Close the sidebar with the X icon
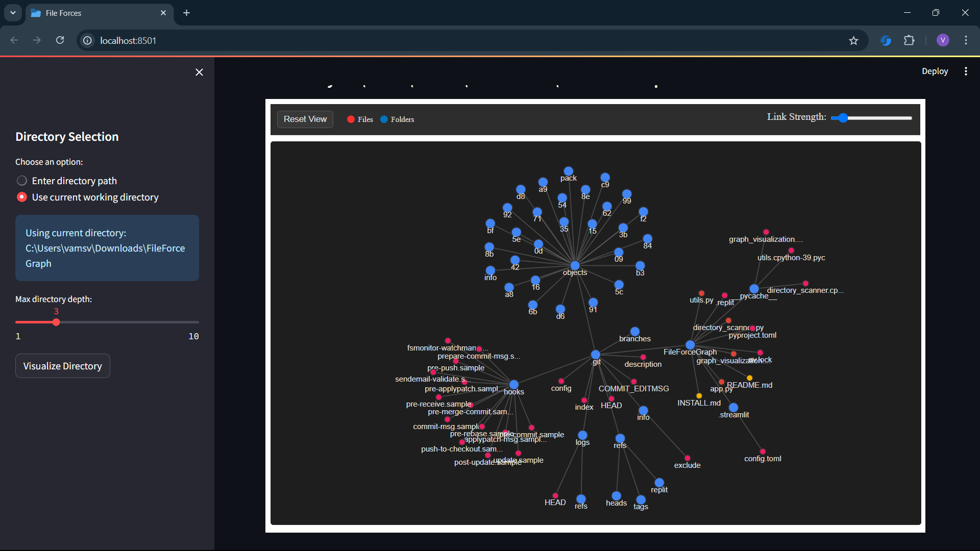Image resolution: width=980 pixels, height=551 pixels. 199,72
